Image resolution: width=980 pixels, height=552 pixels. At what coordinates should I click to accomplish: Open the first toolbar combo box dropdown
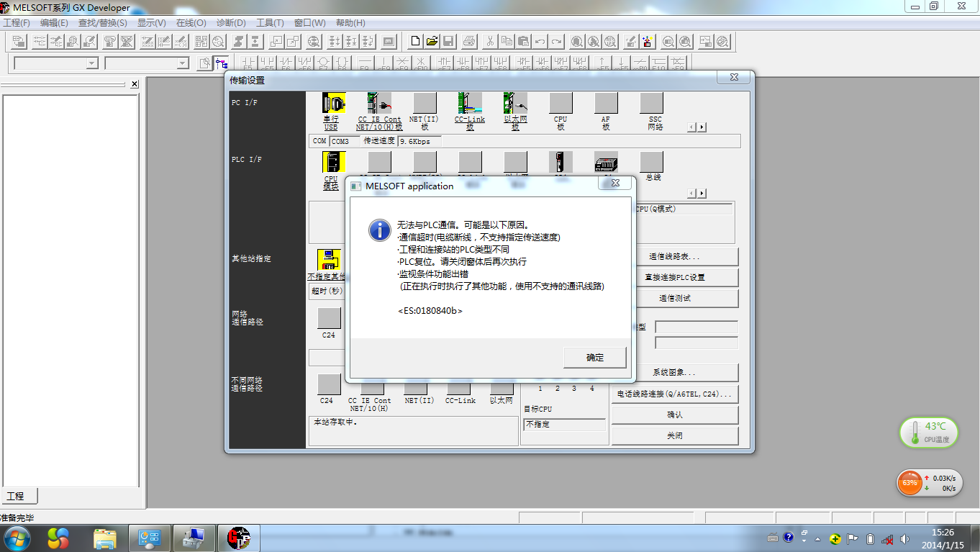[x=91, y=63]
